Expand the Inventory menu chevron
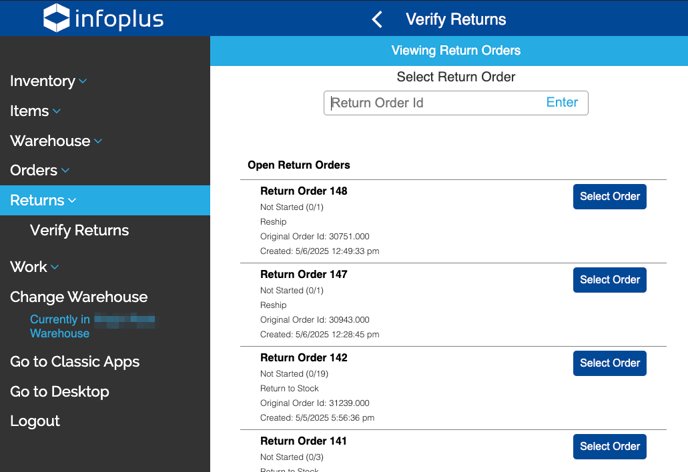 [x=83, y=81]
